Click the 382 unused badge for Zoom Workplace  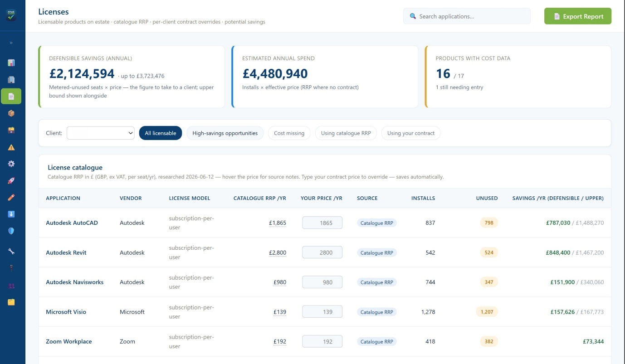(x=489, y=341)
